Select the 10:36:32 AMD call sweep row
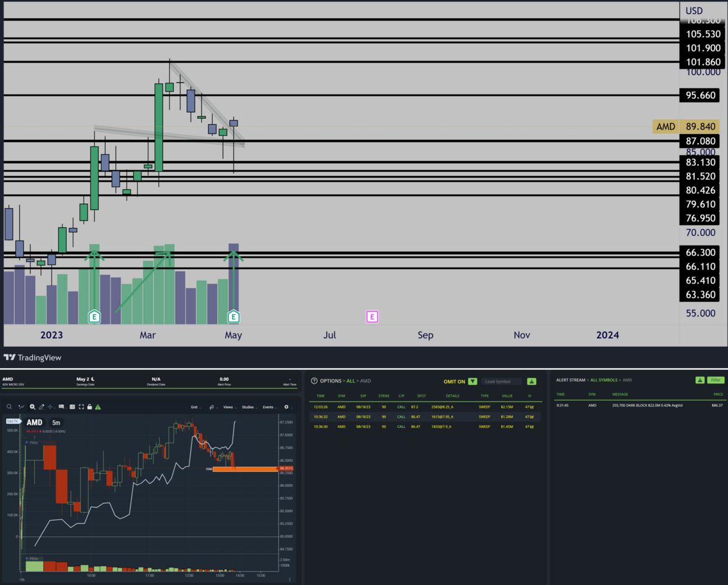728x585 pixels. 425,416
